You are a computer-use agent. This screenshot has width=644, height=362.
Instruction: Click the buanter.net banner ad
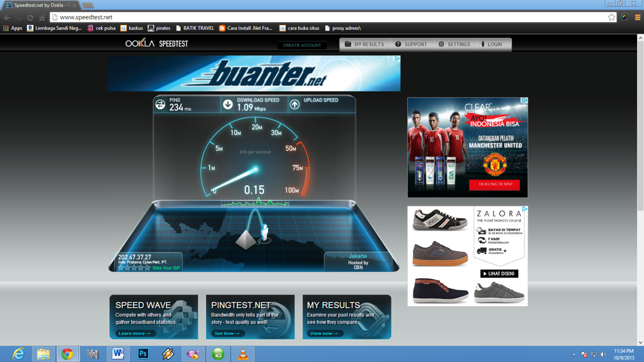click(254, 73)
